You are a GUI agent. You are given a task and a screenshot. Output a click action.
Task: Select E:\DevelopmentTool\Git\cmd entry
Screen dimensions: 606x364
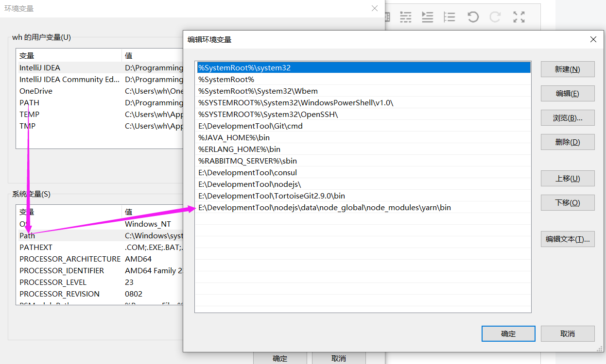pos(363,126)
